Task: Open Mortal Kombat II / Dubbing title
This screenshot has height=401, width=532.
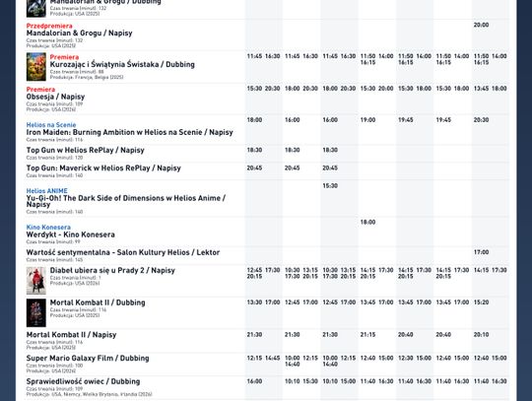Action: [x=98, y=302]
